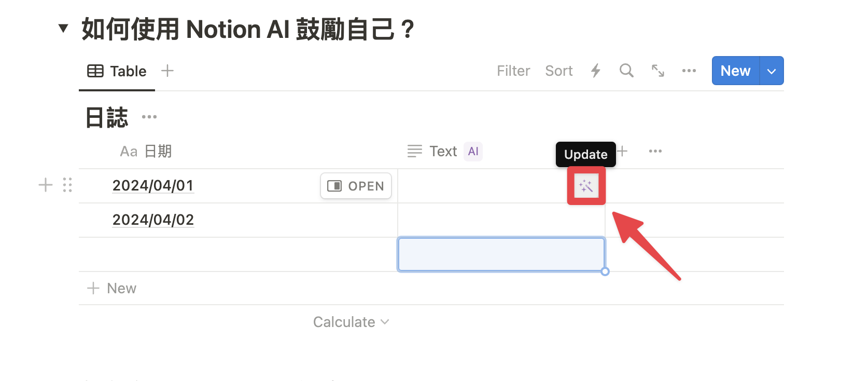Open the 日誌 database options dots

pyautogui.click(x=149, y=117)
